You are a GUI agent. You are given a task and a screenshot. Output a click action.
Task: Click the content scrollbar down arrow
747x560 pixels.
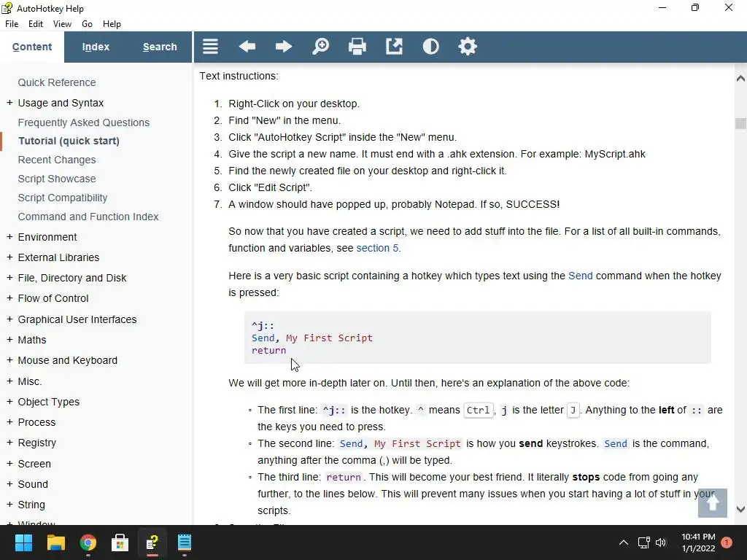pos(740,509)
